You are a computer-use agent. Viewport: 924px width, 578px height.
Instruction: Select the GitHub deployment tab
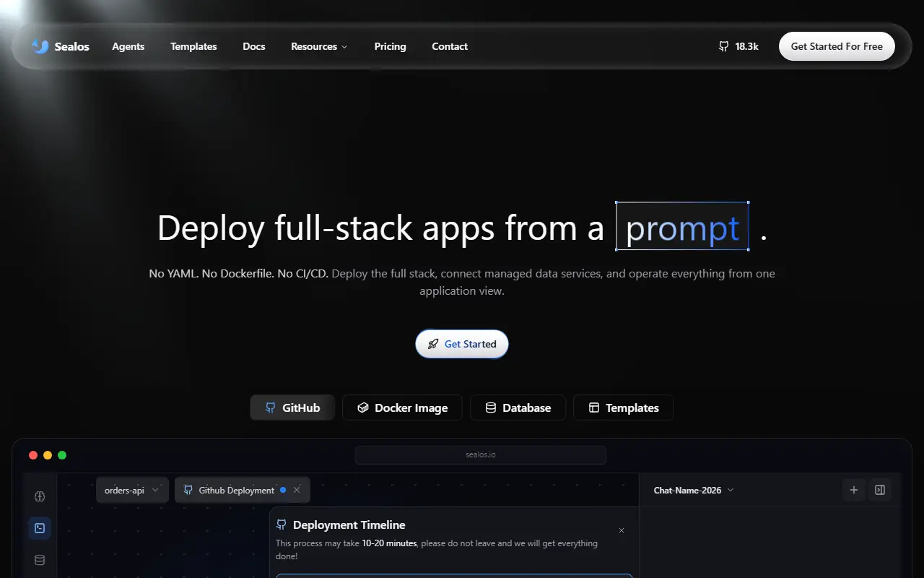292,407
